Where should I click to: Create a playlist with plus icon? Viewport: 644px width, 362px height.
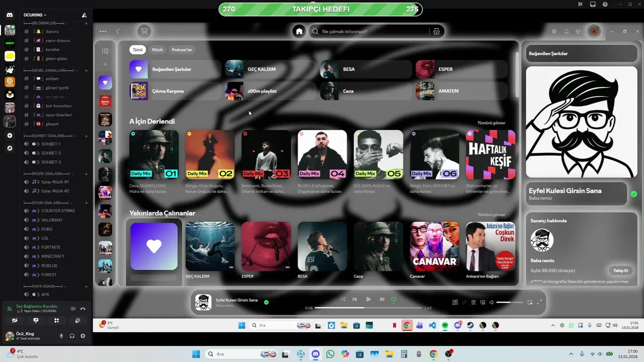tap(105, 64)
